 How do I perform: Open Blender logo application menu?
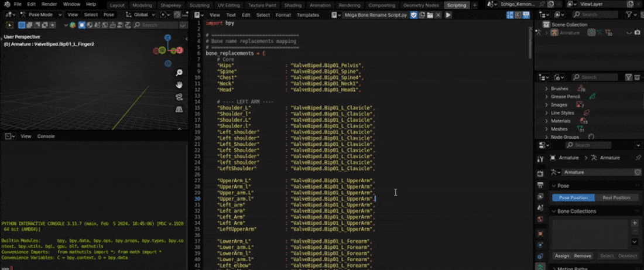(7, 4)
